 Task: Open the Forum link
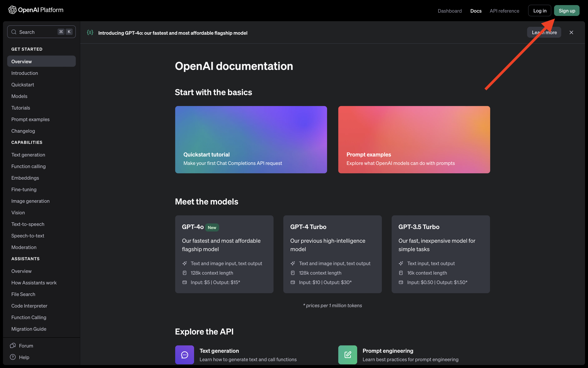26,346
